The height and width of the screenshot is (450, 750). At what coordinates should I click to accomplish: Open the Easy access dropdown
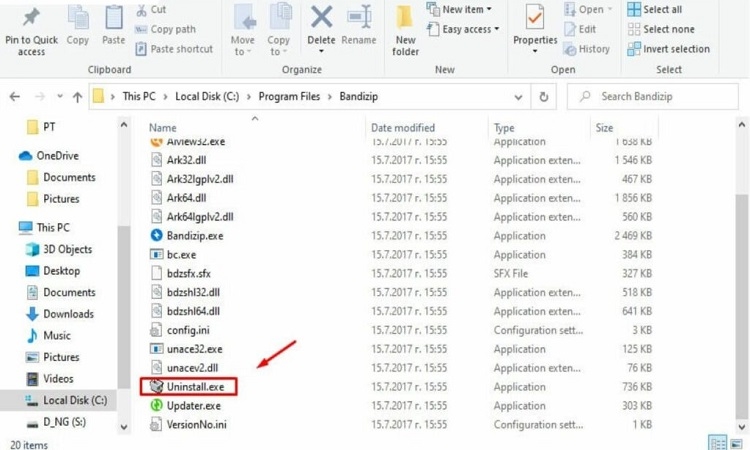tap(463, 30)
